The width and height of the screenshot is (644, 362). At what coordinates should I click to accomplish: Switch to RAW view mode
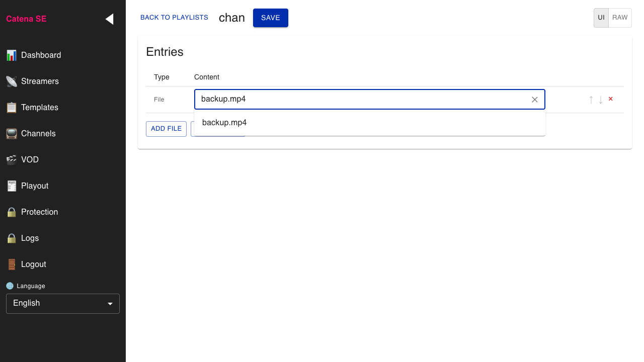coord(620,18)
